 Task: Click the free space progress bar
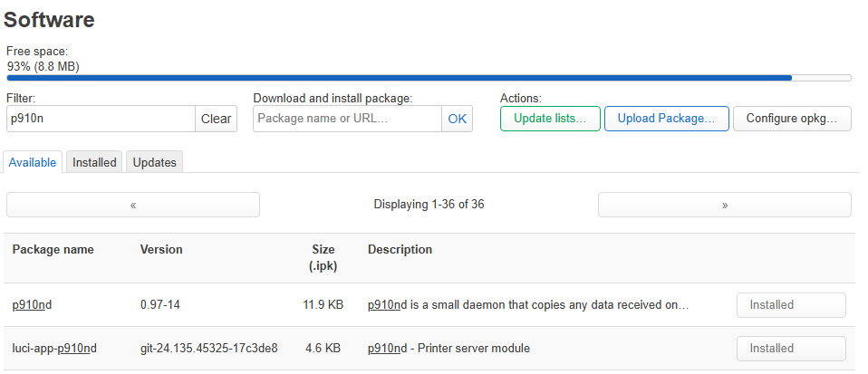click(x=429, y=78)
